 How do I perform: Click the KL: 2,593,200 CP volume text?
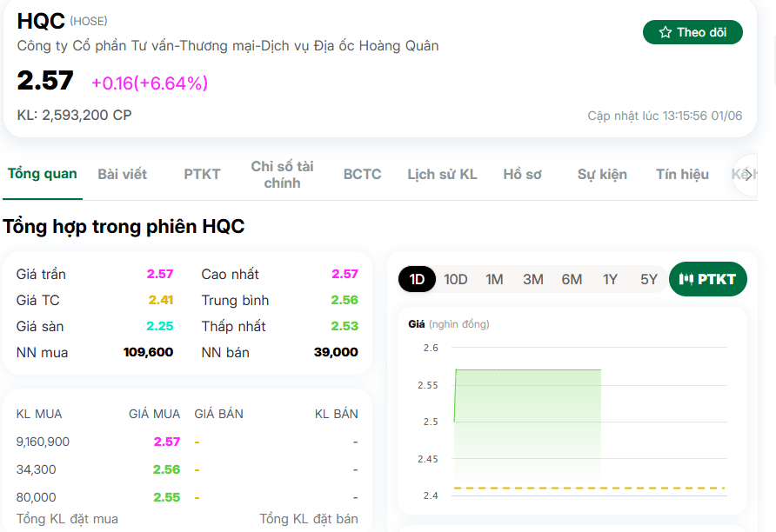click(x=74, y=116)
